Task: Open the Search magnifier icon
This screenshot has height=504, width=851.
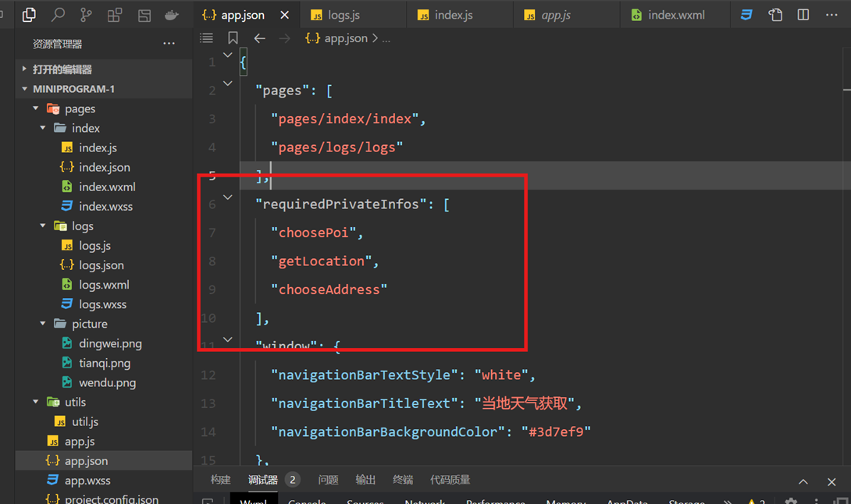Action: click(x=58, y=15)
